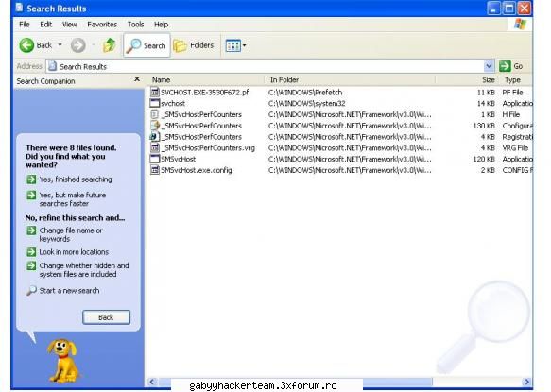Click the svchost file name

(x=173, y=104)
